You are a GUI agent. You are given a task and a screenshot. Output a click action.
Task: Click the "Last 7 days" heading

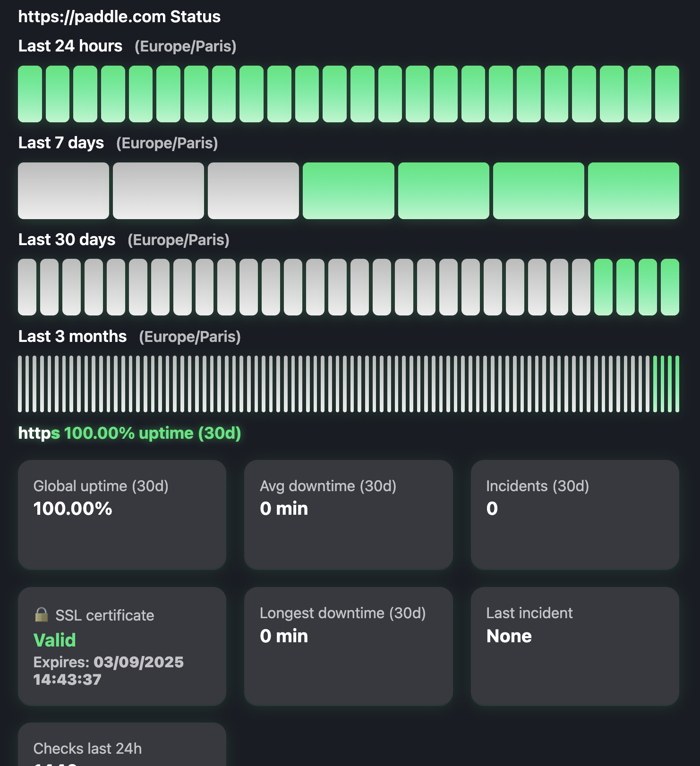tap(60, 143)
